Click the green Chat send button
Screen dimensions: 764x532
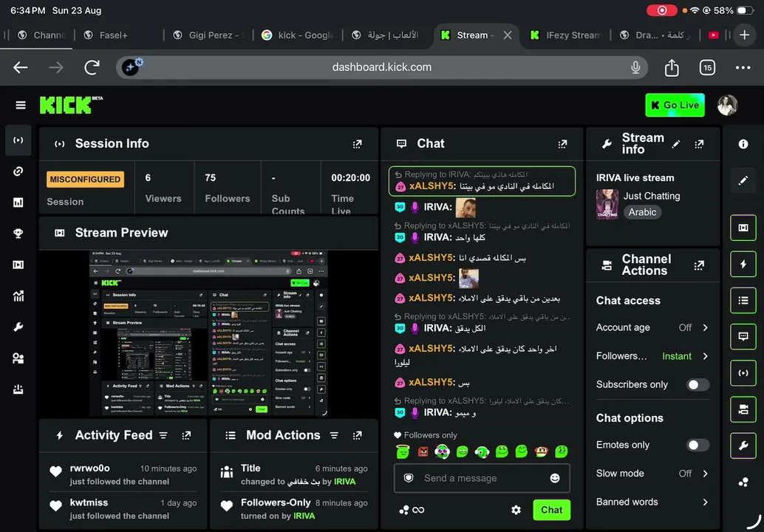point(551,510)
